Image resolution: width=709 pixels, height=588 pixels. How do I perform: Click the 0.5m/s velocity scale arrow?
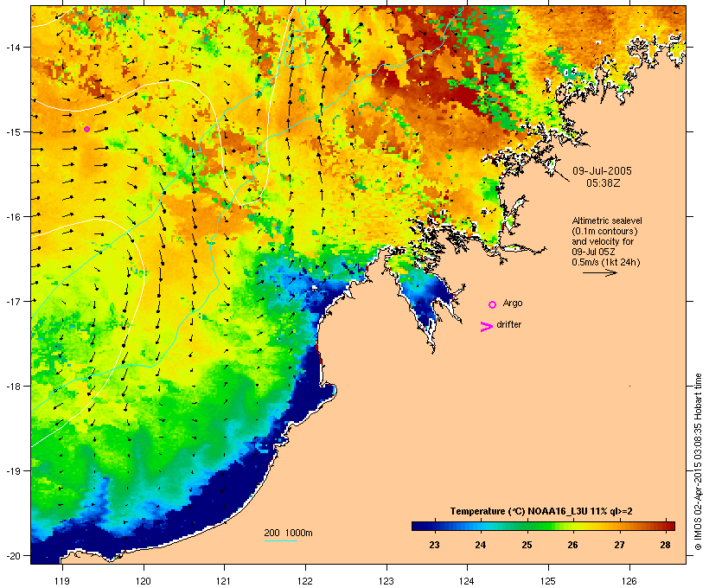599,272
